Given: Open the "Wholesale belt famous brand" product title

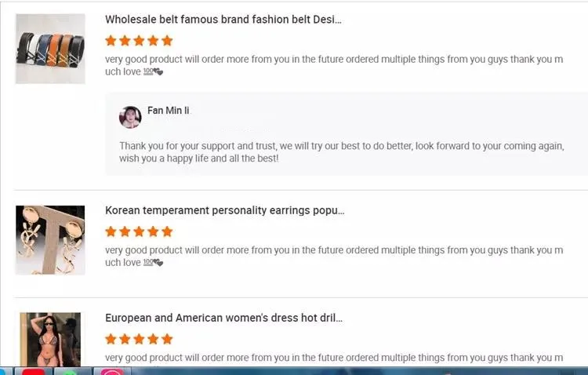Looking at the screenshot, I should (223, 19).
